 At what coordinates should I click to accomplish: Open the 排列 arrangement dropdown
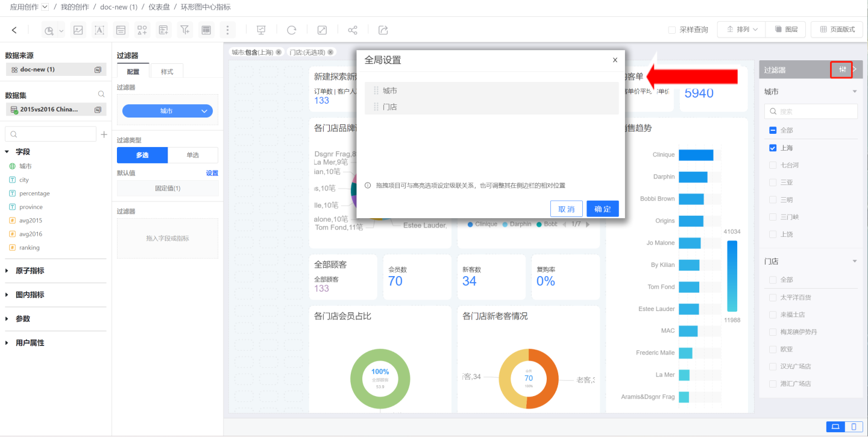coord(742,30)
